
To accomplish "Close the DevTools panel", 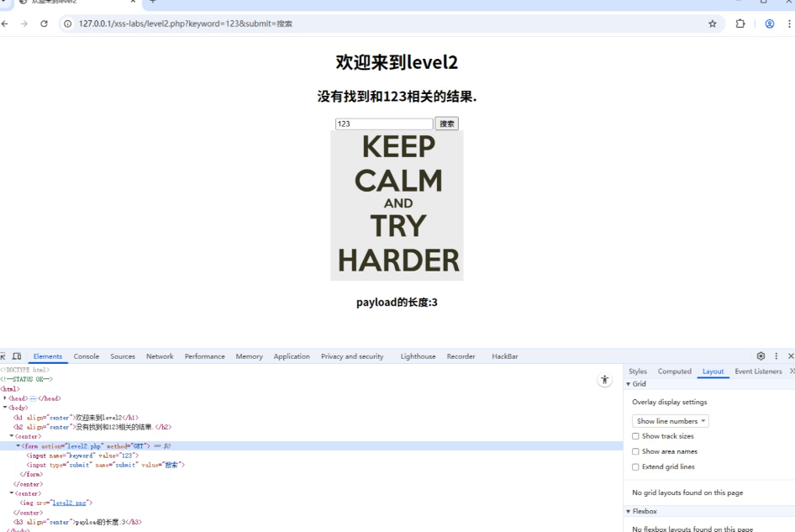I will [791, 356].
